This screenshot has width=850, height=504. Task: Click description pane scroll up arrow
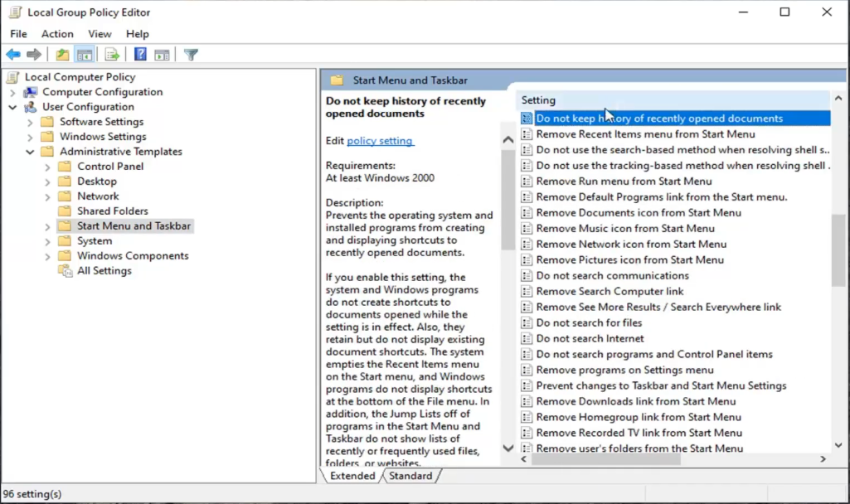click(508, 140)
